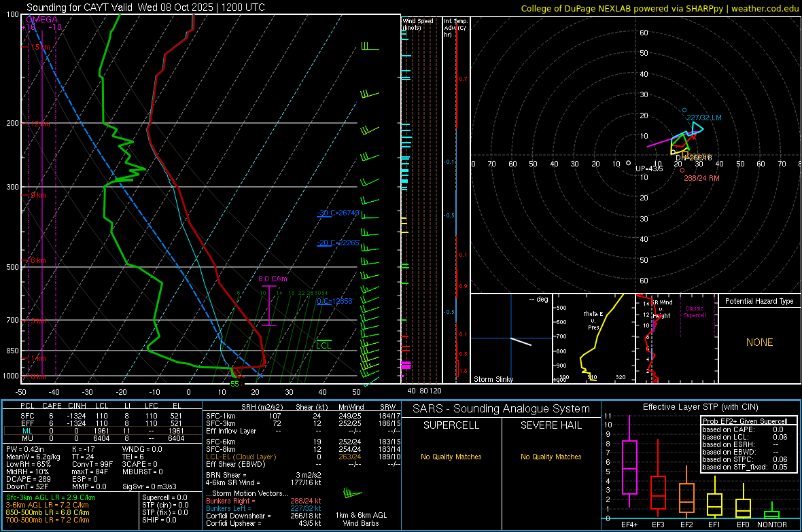Select the highlighted ML parcel row
The width and height of the screenshot is (802, 532).
click(102, 431)
